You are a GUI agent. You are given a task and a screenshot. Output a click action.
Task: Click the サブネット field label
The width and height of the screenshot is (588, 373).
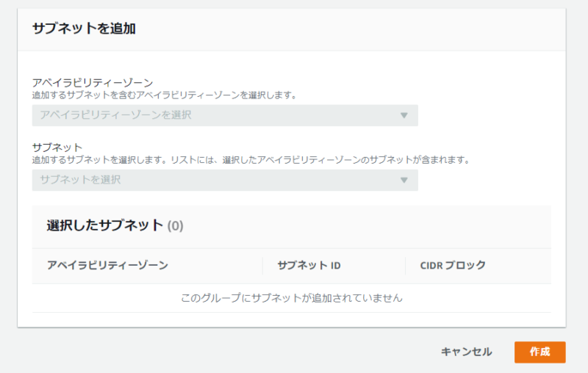[x=57, y=147]
